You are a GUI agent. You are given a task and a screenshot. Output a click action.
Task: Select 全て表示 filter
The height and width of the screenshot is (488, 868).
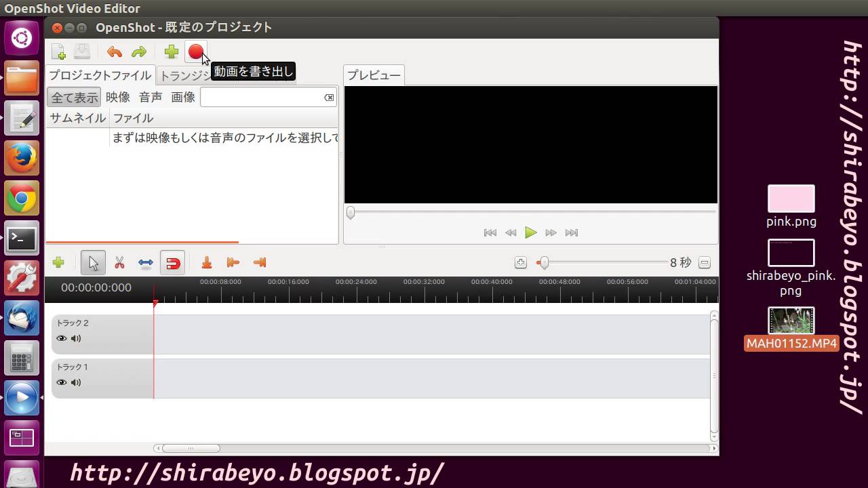pos(74,97)
